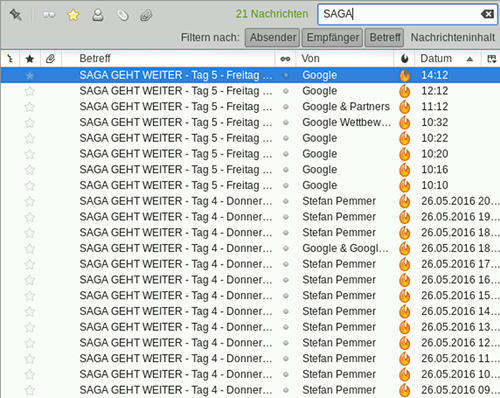
Task: Toggle the tags filter icon
Action: [x=123, y=15]
